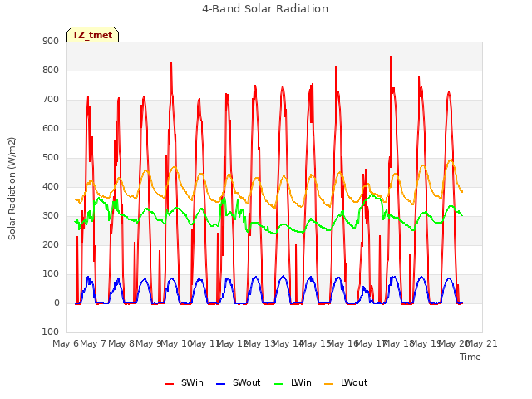
Task: Click the -100 y-axis tick label
Action: [49, 332]
